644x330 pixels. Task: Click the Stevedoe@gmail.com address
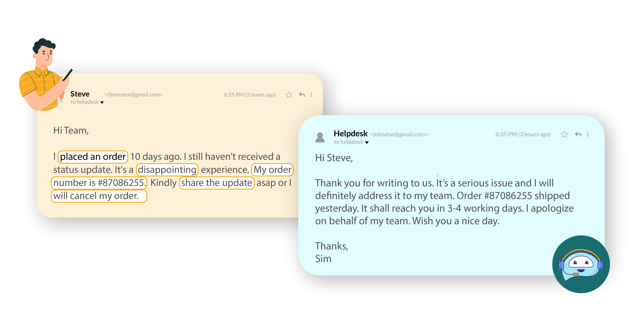coord(134,95)
